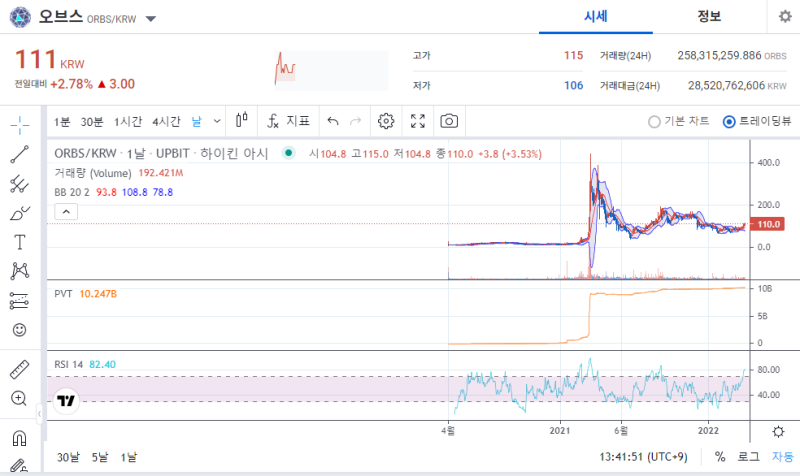Viewport: 800px width, 476px height.
Task: Click the ORBS/KRW chart symbol title
Action: (x=85, y=154)
